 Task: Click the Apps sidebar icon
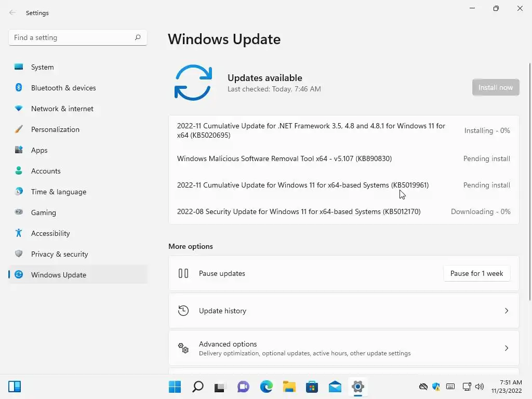[x=19, y=150]
